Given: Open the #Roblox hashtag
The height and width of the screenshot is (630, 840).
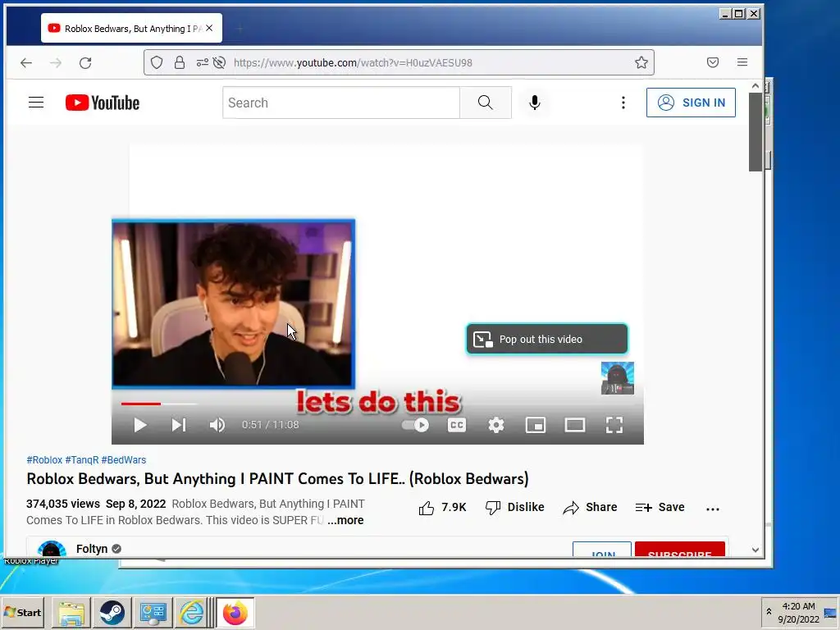Looking at the screenshot, I should click(44, 459).
